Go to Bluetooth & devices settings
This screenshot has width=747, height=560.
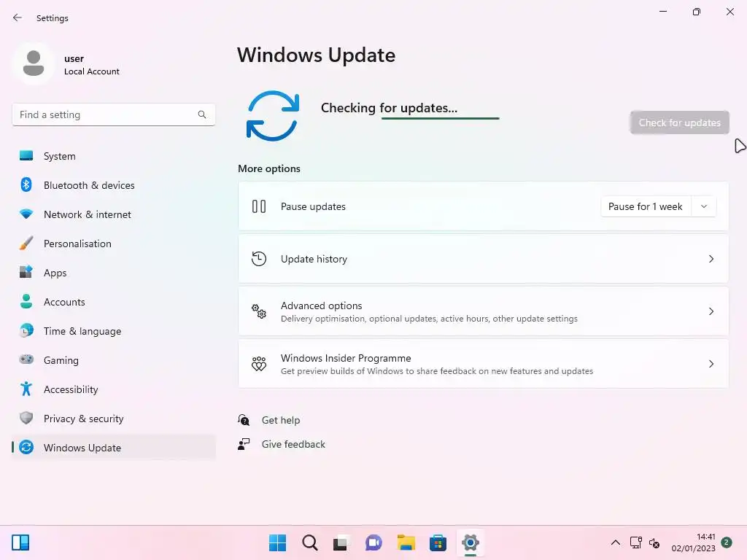pos(114,184)
